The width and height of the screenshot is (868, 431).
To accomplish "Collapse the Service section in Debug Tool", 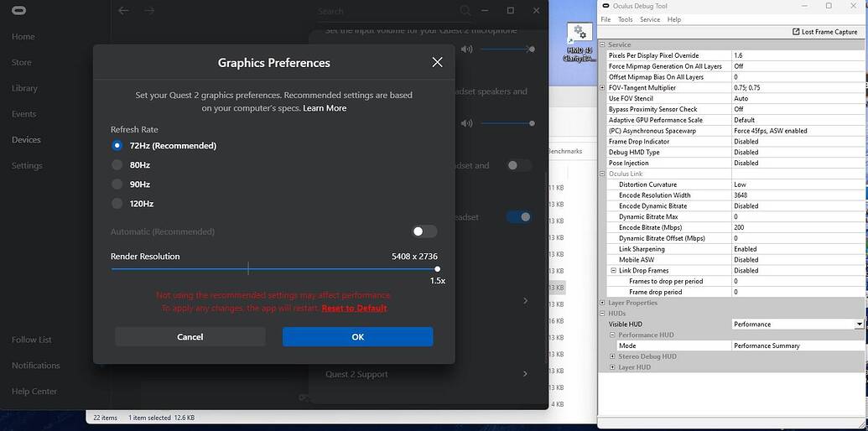I will 603,44.
